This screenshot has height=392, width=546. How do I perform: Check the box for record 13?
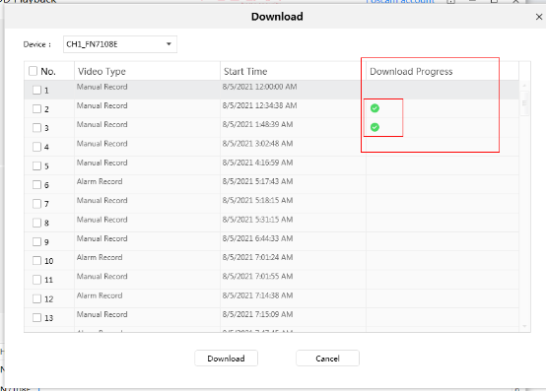tap(36, 317)
